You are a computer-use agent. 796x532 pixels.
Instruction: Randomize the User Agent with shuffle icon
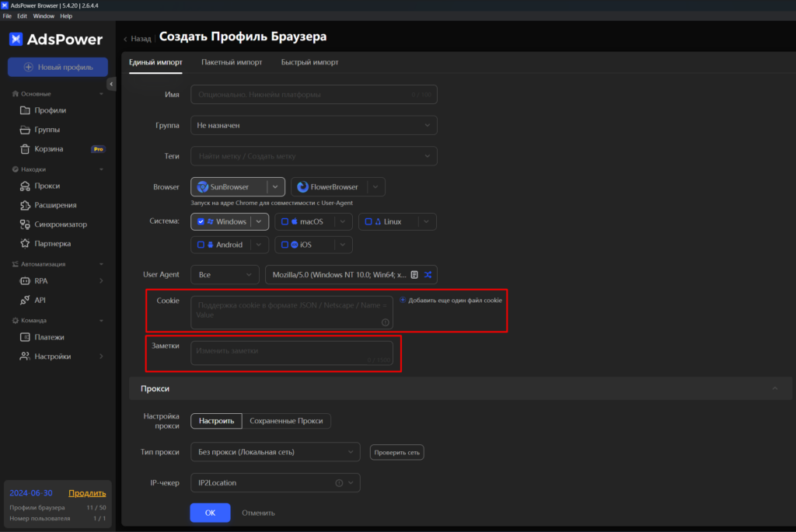428,274
